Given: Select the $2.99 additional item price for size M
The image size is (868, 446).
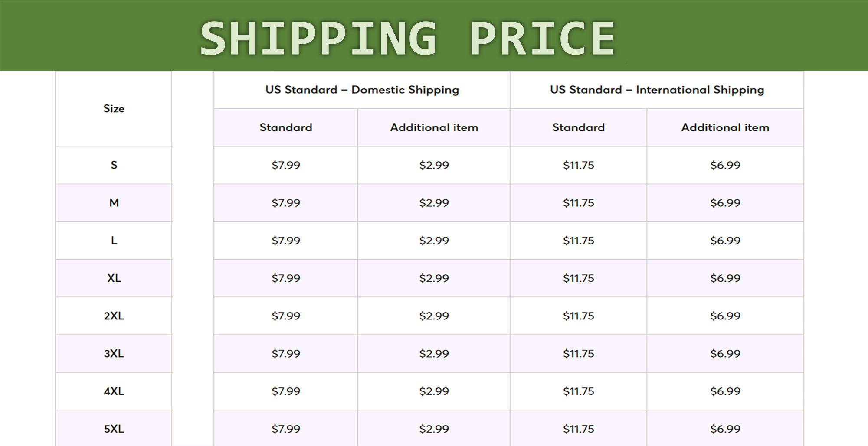Looking at the screenshot, I should [x=434, y=203].
